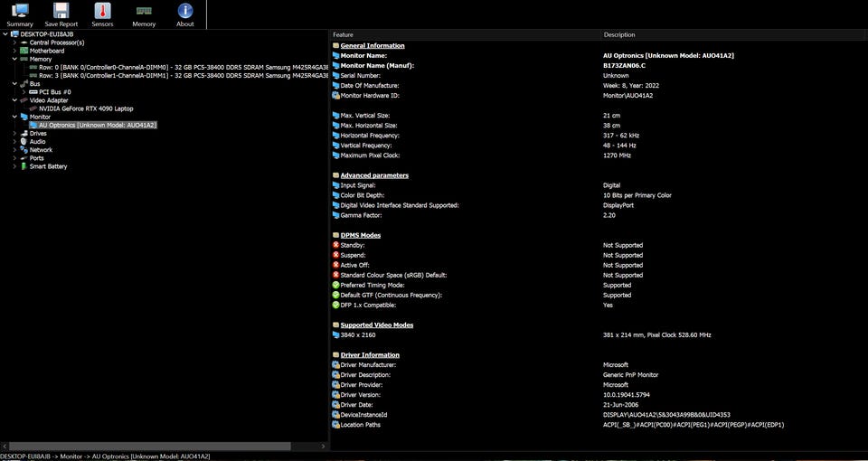This screenshot has width=868, height=461.
Task: Click the General Information folder icon
Action: click(335, 46)
